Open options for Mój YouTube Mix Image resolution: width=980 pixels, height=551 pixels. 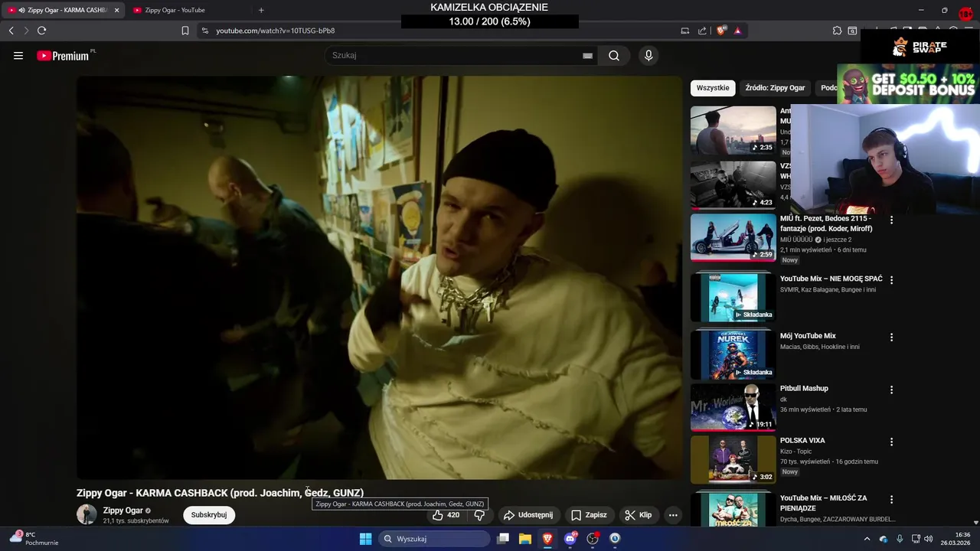coord(891,337)
